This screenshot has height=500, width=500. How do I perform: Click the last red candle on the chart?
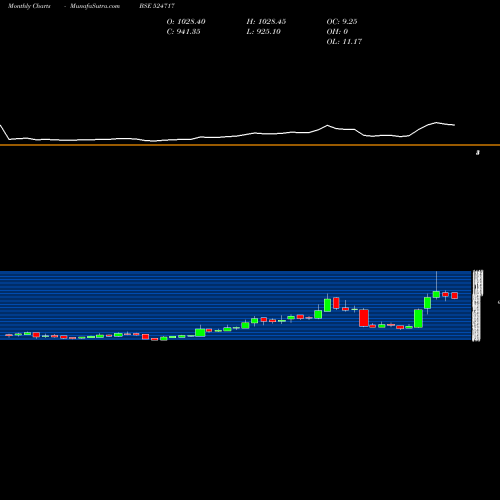[x=455, y=295]
